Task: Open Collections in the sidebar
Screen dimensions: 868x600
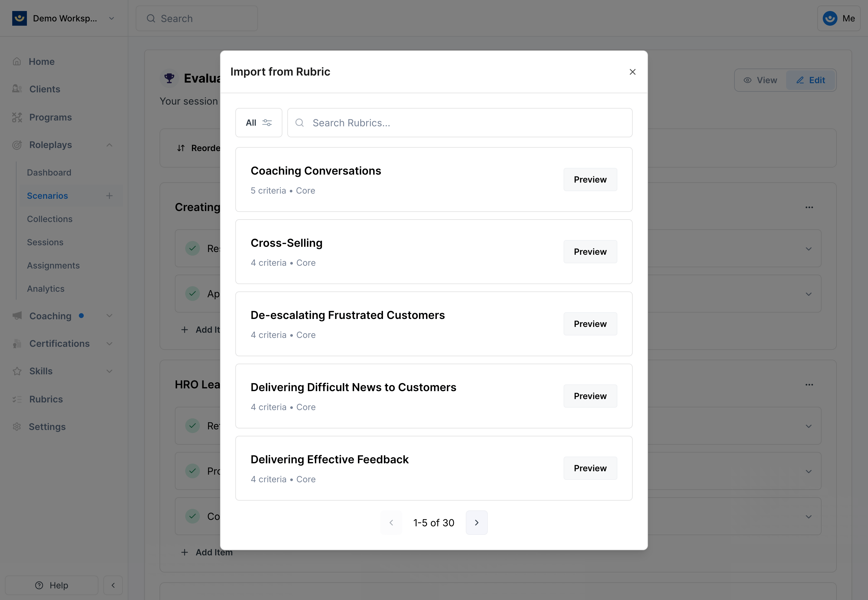Action: pyautogui.click(x=50, y=219)
